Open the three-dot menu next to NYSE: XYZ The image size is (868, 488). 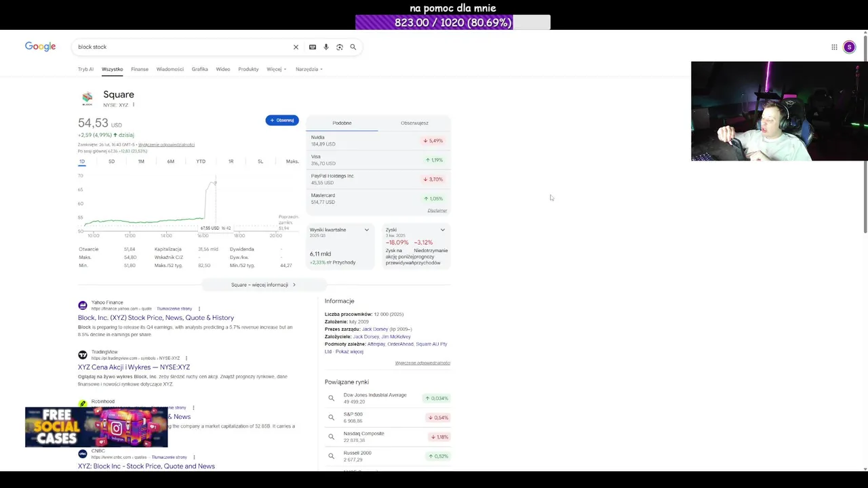pyautogui.click(x=133, y=105)
